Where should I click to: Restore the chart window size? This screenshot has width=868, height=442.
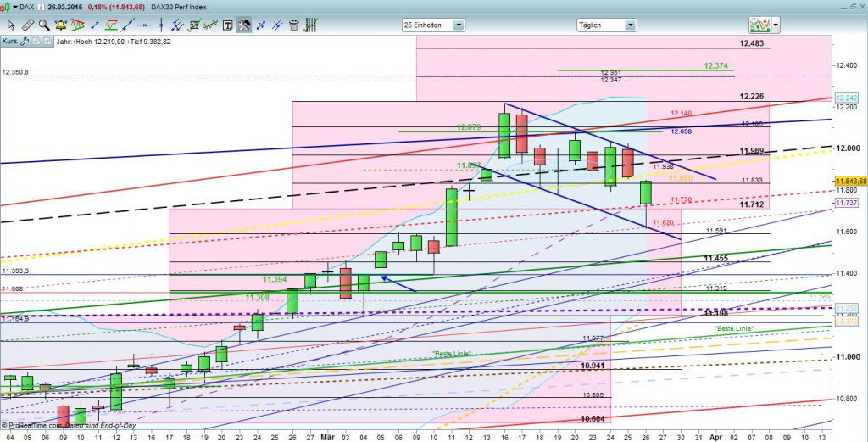(853, 7)
